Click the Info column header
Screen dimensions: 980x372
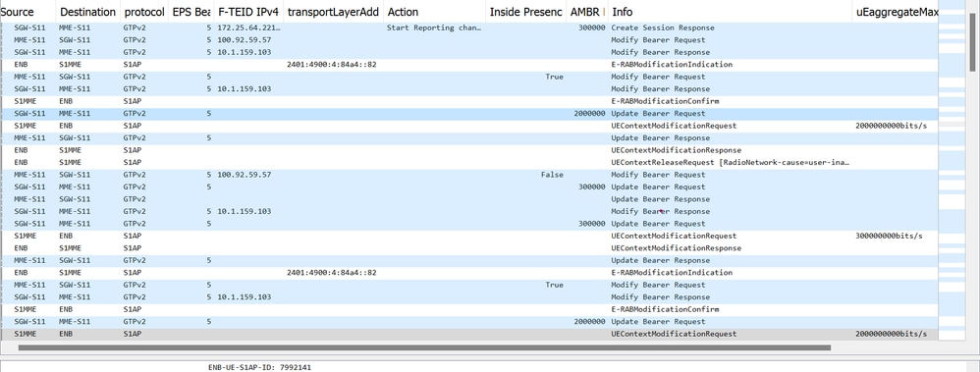point(730,12)
